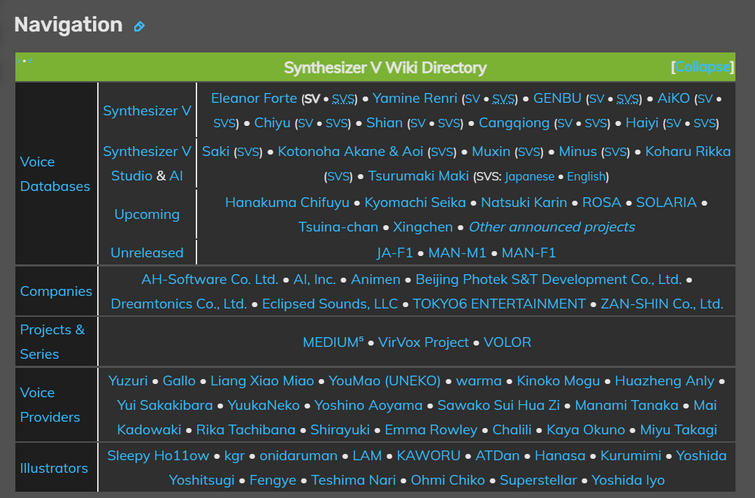Open the Chiyu page
This screenshot has height=498, width=755.
pyautogui.click(x=272, y=123)
